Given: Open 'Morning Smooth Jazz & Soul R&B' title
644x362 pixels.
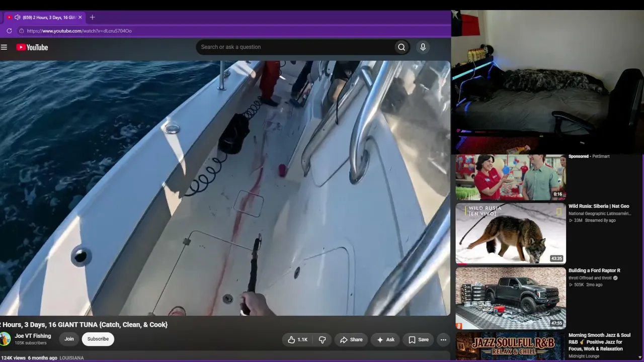Looking at the screenshot, I should click(x=599, y=342).
